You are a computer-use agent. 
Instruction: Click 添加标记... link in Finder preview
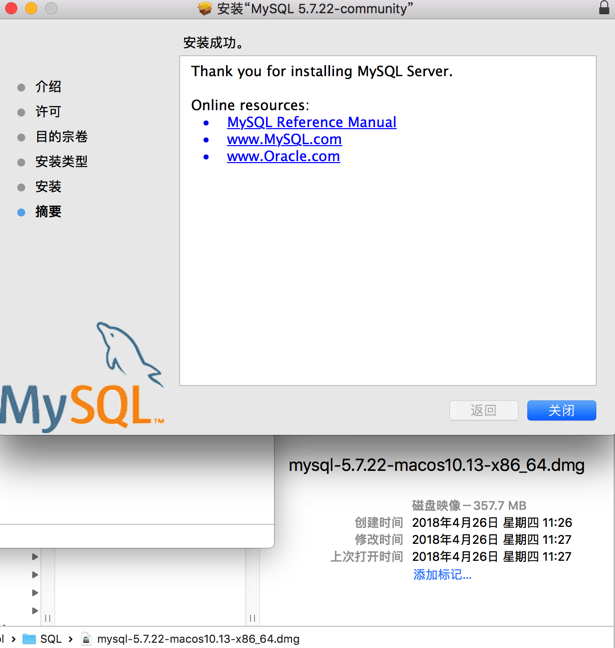(442, 574)
